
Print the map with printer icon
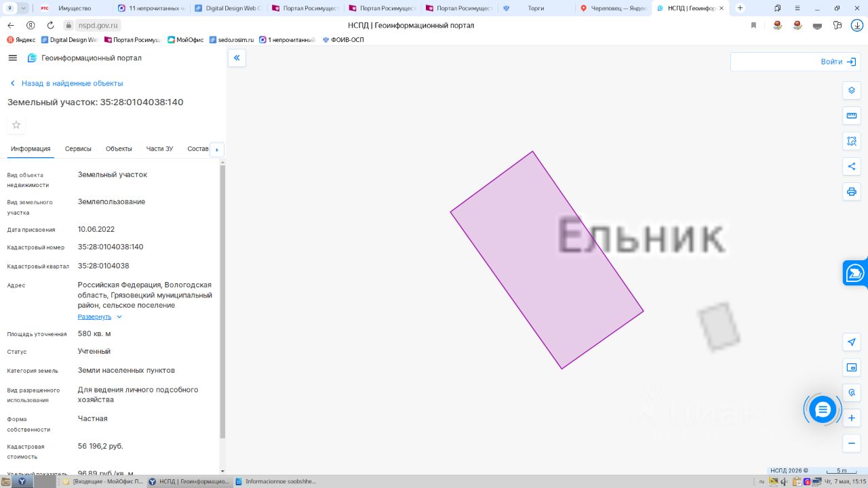pyautogui.click(x=852, y=192)
